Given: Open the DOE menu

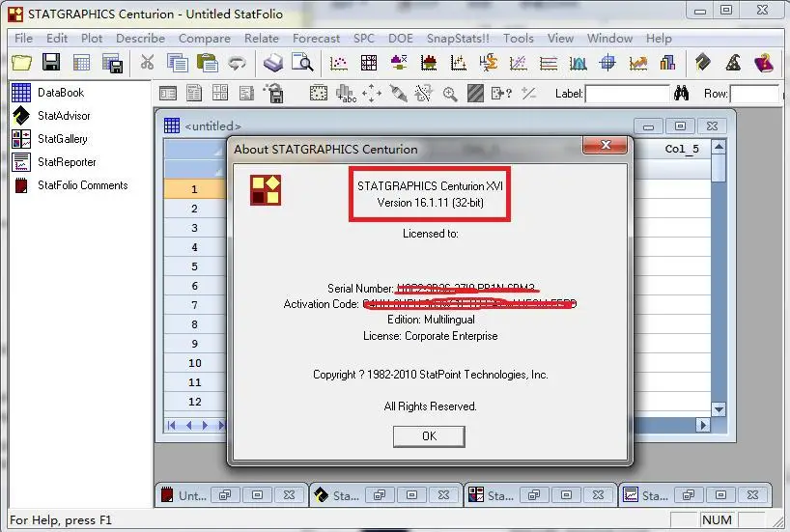Looking at the screenshot, I should [401, 39].
